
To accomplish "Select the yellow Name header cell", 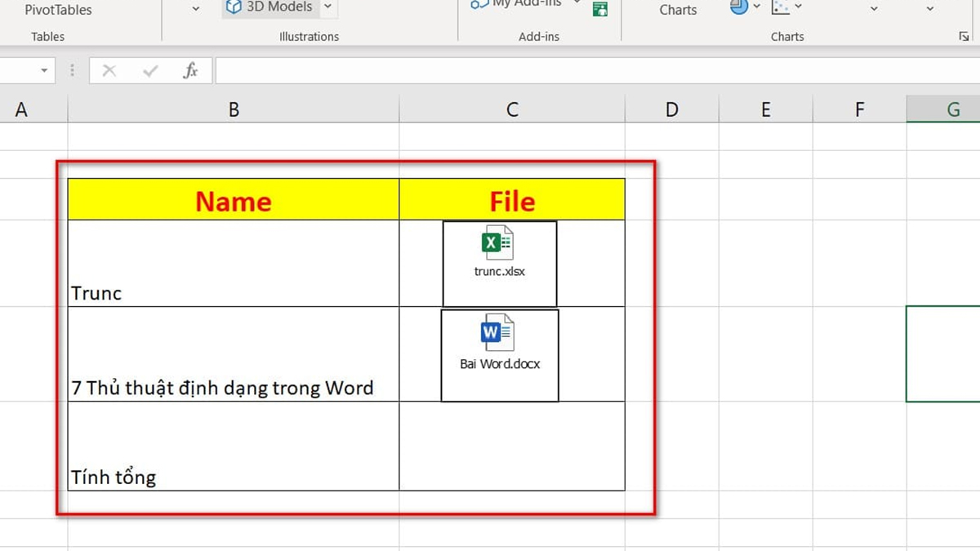I will tap(233, 198).
